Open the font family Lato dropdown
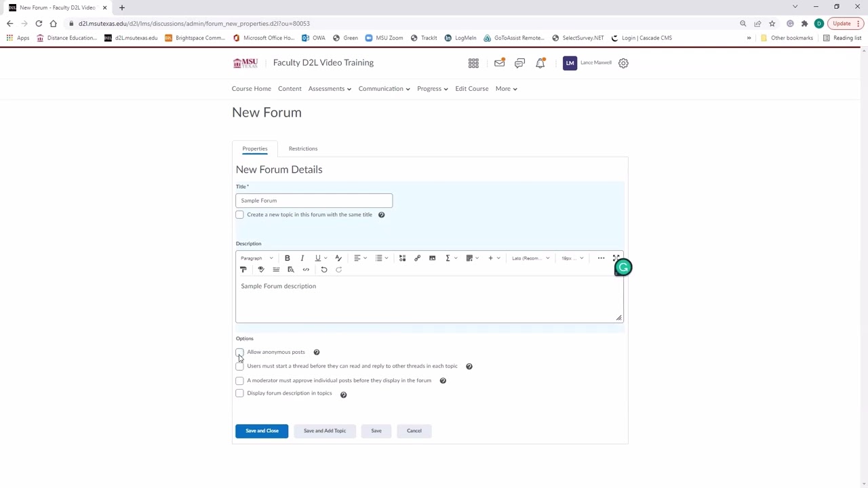The image size is (868, 488). (530, 258)
